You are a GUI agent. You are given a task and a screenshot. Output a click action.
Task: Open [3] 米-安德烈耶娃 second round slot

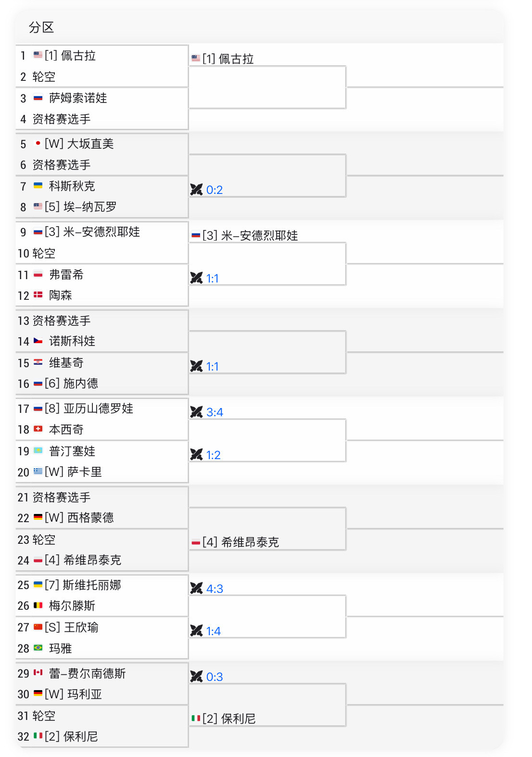tap(250, 235)
